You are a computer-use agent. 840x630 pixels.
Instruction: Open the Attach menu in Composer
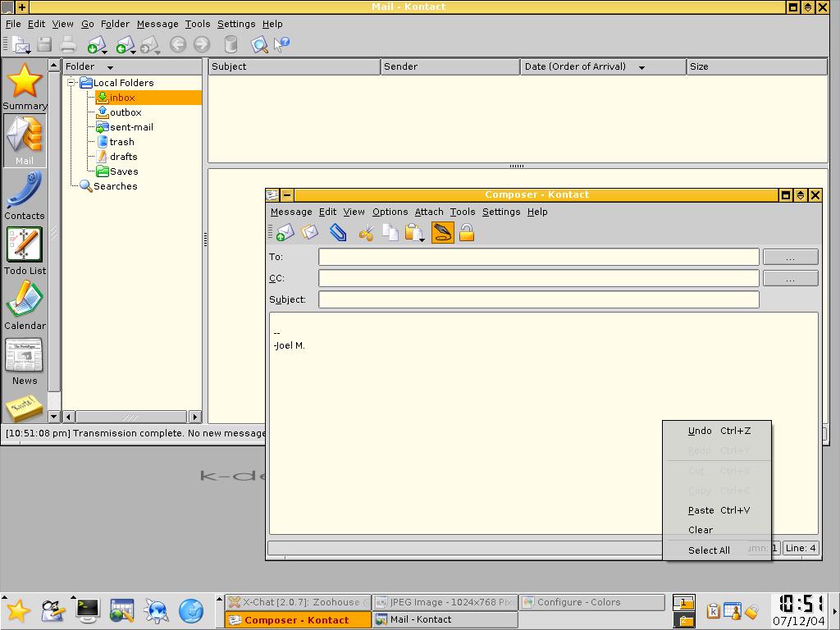pyautogui.click(x=429, y=212)
